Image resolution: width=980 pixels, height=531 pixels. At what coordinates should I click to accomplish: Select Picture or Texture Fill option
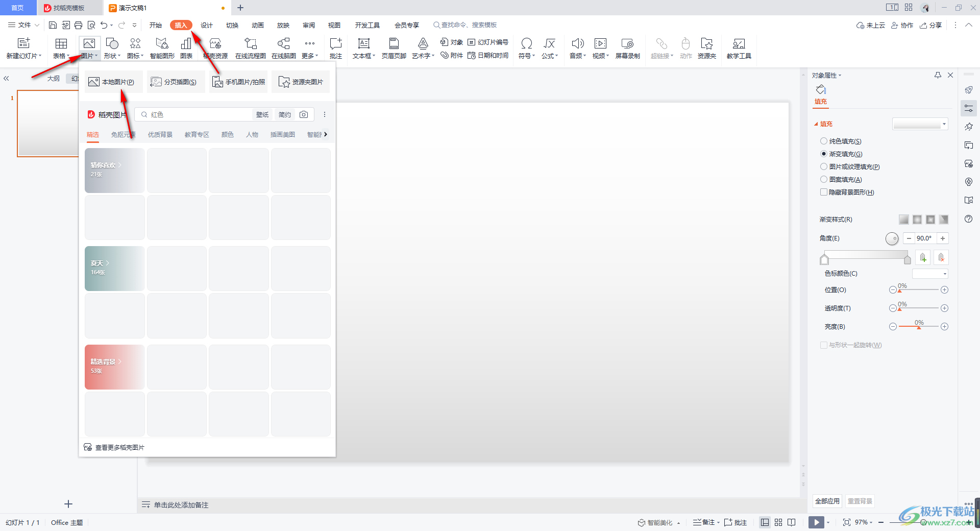point(823,166)
